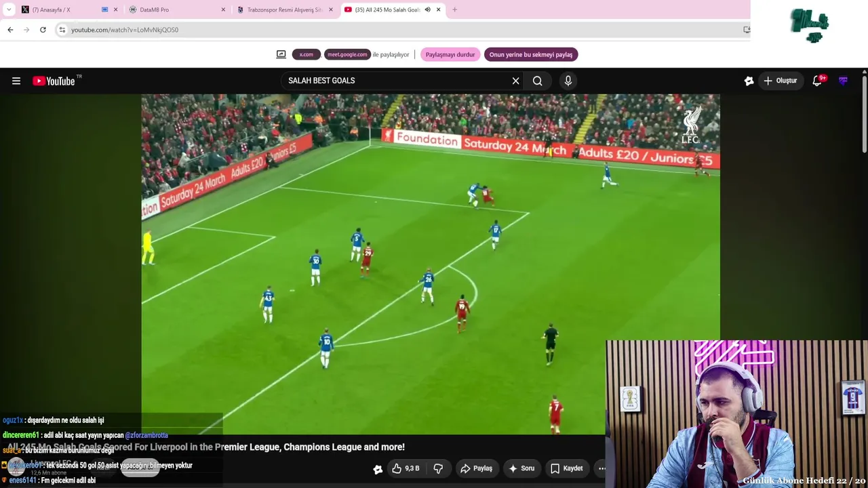This screenshot has width=868, height=488.
Task: Mute the audio on the Salah Goals tab
Action: (427, 9)
